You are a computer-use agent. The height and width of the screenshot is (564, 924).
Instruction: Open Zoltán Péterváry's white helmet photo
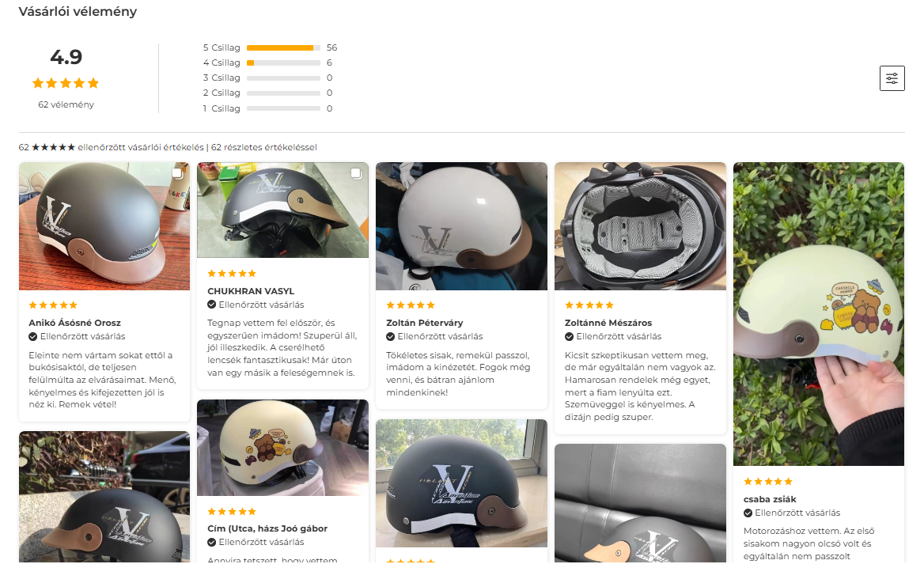coord(461,226)
